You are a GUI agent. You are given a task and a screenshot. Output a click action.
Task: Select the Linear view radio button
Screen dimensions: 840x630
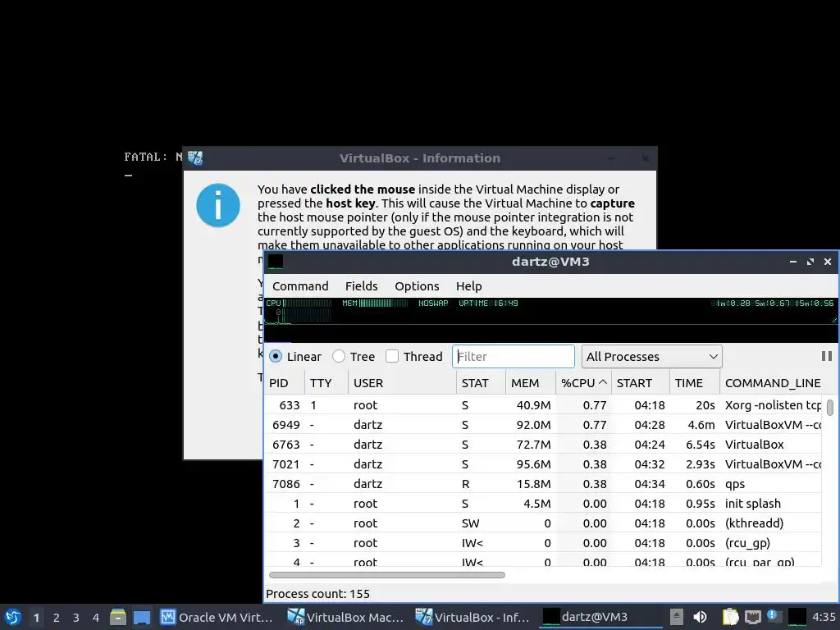pos(276,356)
